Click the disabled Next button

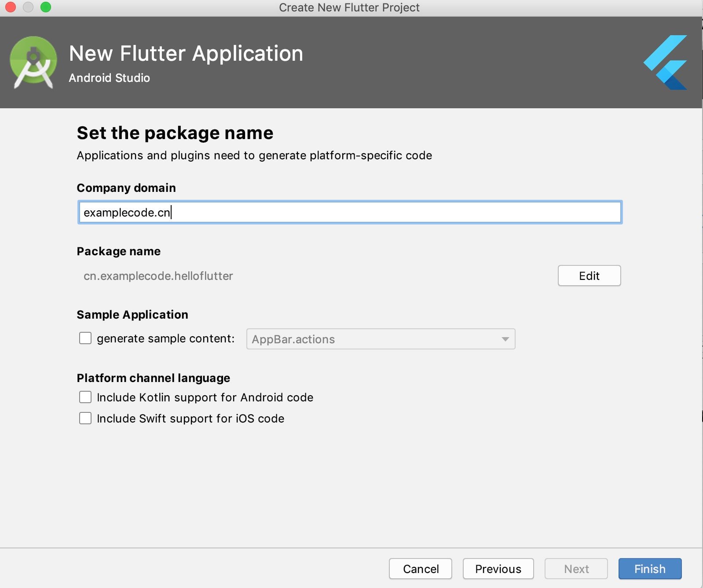(576, 569)
